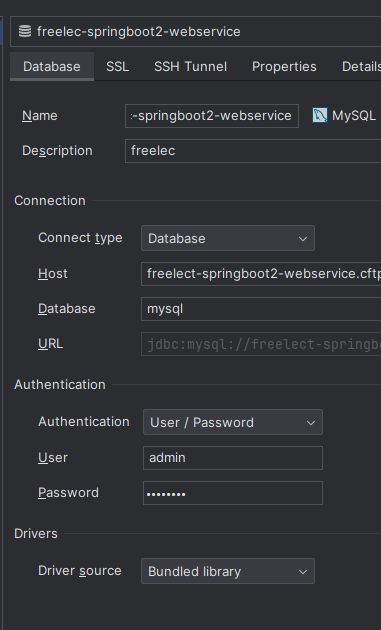Switch to the SSL tab
Screen dimensions: 381x630
click(117, 66)
